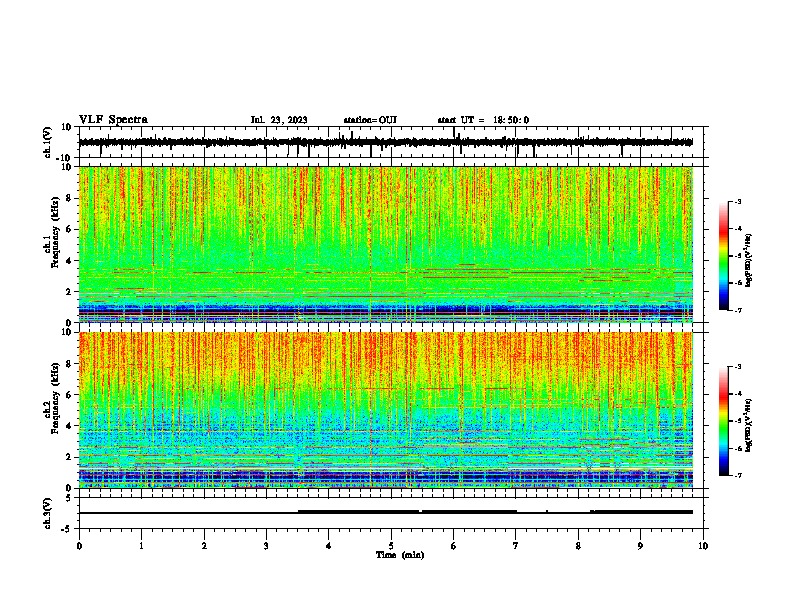
Task: Click the ch.2 'Frequency (kHz)' axis label
Action: click(55, 398)
